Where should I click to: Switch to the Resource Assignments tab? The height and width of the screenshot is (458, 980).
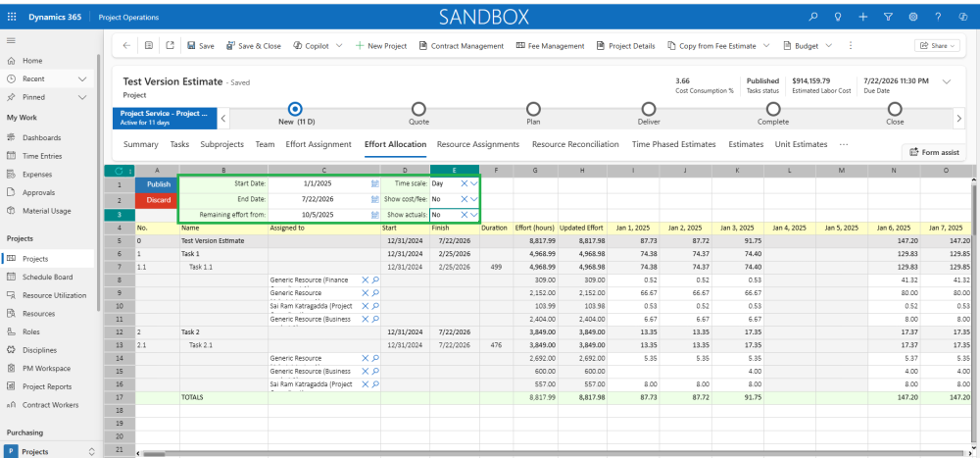pos(478,144)
